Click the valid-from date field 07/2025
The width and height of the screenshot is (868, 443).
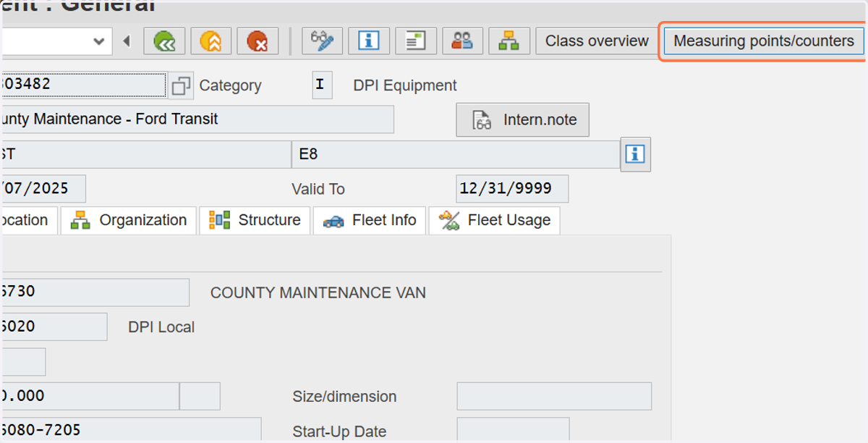(44, 189)
